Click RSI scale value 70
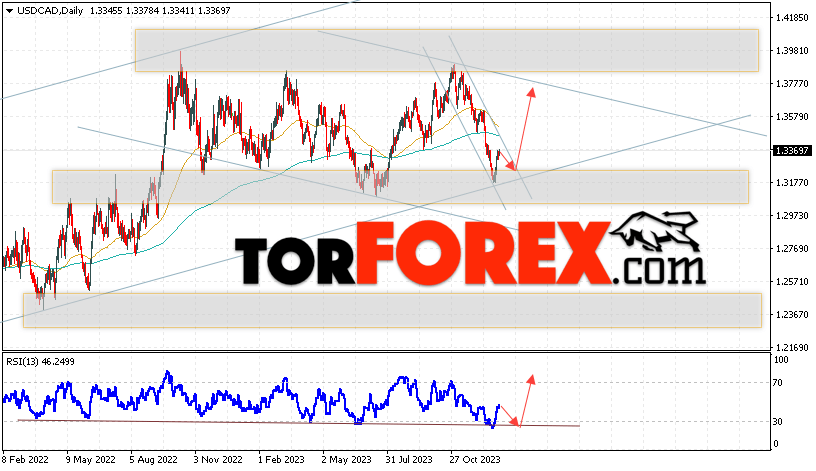The width and height of the screenshot is (816, 471). [x=777, y=383]
